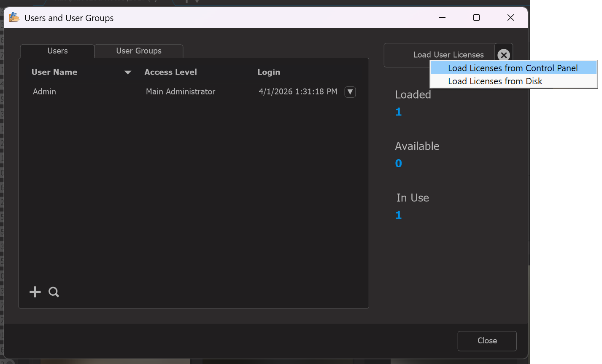Maximize the Users and User Groups window
The width and height of the screenshot is (602, 364).
click(x=477, y=18)
